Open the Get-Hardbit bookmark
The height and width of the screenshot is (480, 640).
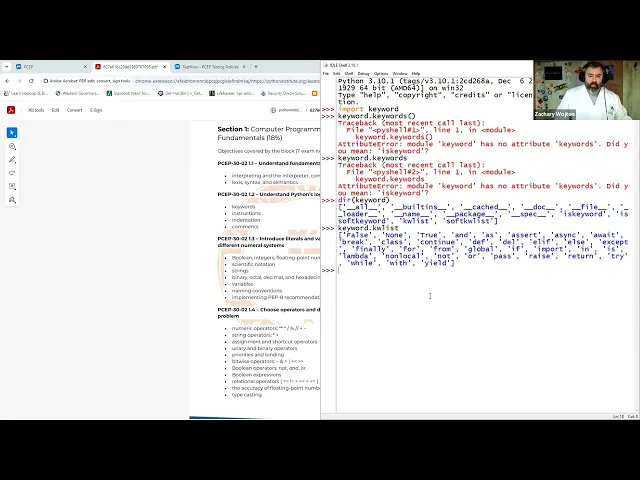coord(180,93)
